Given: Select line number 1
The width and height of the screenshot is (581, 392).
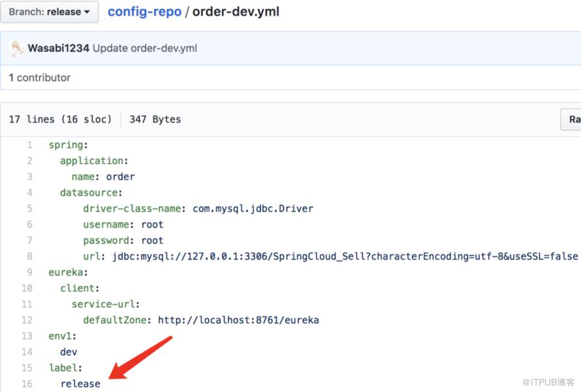Looking at the screenshot, I should coord(29,145).
